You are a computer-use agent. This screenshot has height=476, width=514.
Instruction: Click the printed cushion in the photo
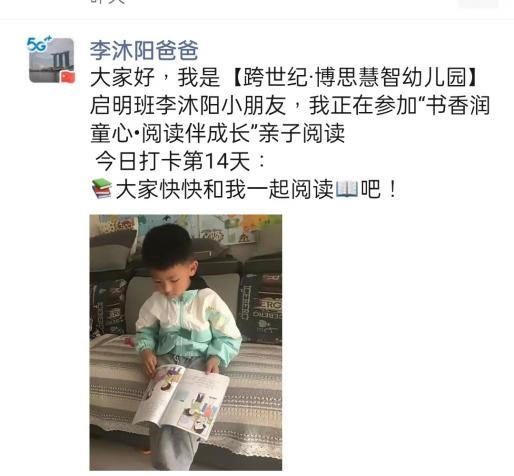coord(261,307)
